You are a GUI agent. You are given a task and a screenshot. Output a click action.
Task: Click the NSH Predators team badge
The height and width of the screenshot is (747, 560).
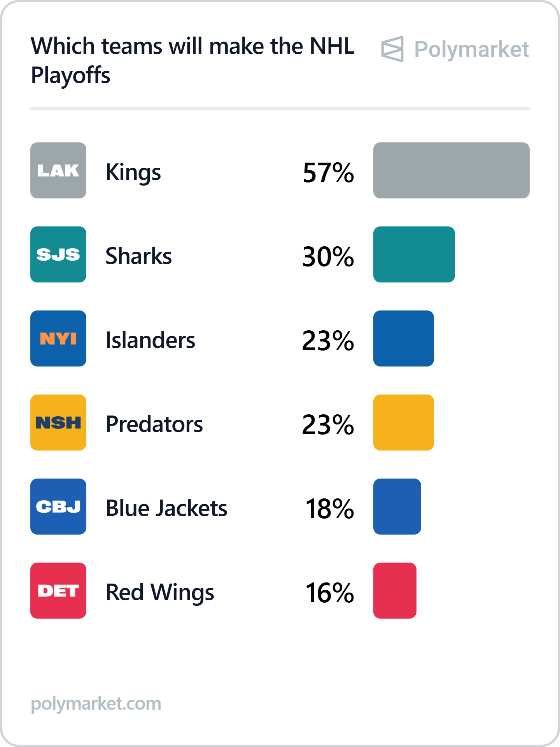click(x=58, y=423)
